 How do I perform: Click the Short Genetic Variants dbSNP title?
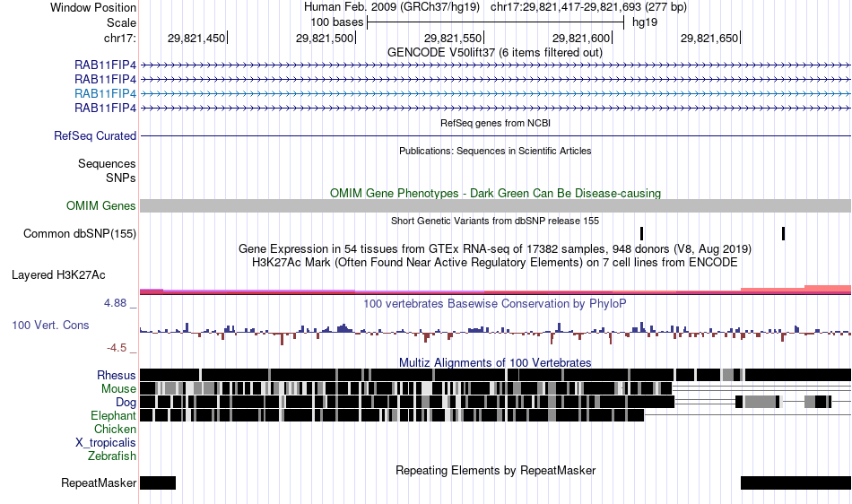[x=495, y=221]
